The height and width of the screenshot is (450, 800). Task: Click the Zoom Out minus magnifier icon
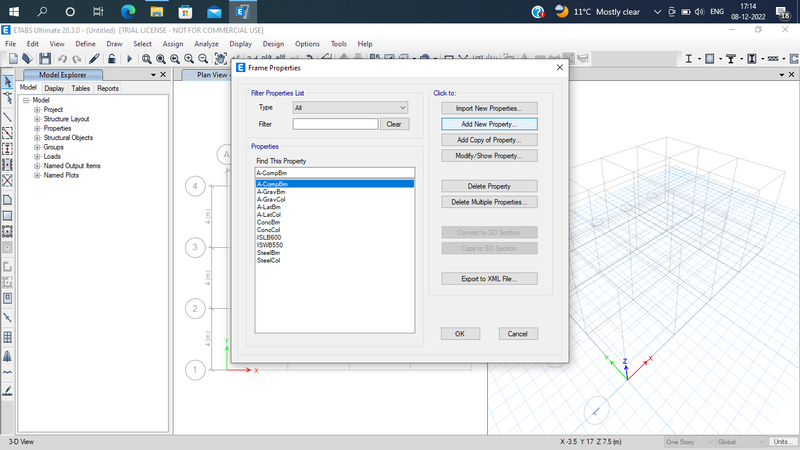(x=203, y=59)
